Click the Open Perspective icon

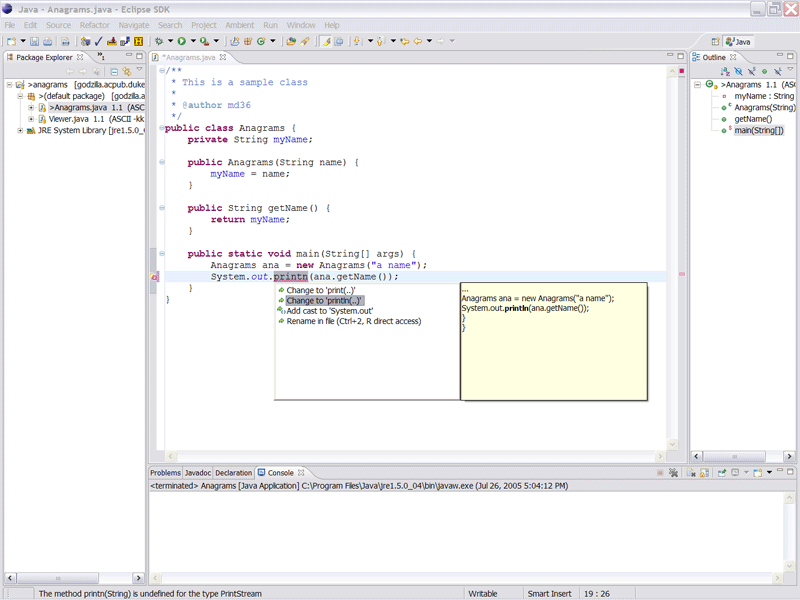(x=716, y=42)
